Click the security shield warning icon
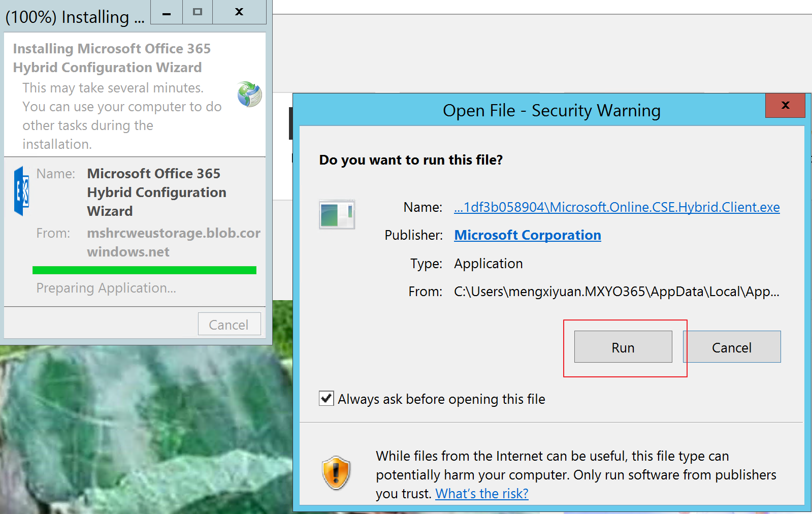Image resolution: width=812 pixels, height=514 pixels. point(336,473)
